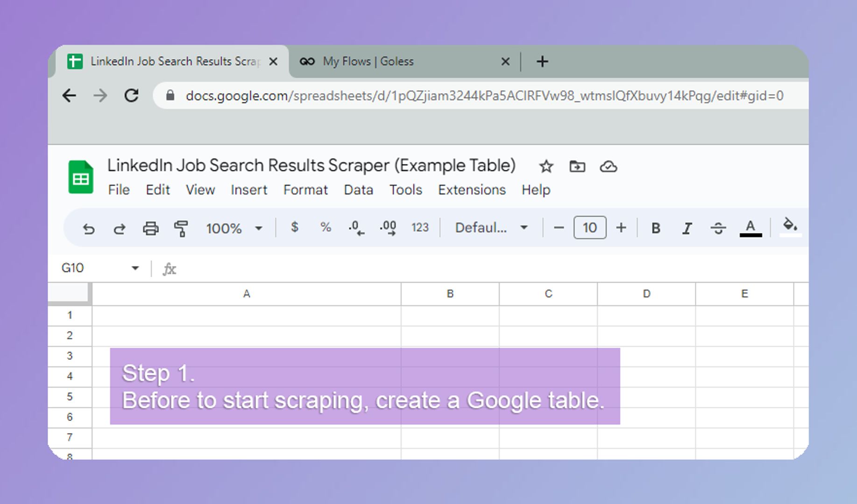This screenshot has height=504, width=857.
Task: Open the Edit menu
Action: tap(158, 190)
